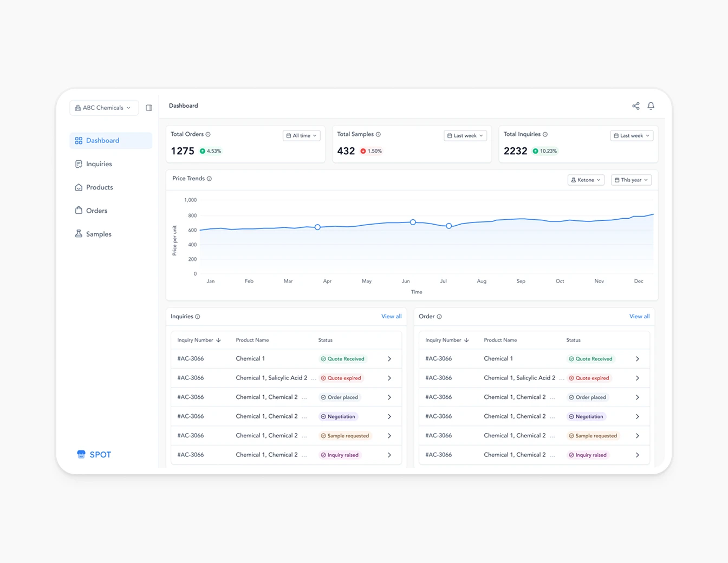
Task: Open the Ketone chemical selector on Price Trends
Action: [586, 179]
